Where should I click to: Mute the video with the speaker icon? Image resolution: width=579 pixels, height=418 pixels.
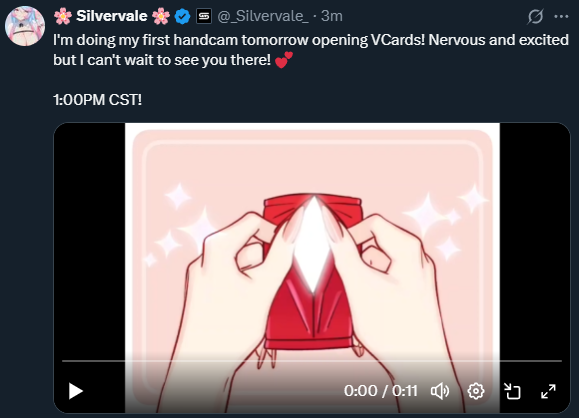tap(440, 391)
